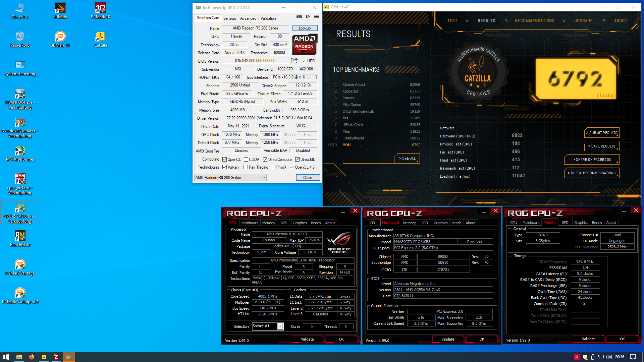Toggle the DirectCompute checkbox
The image size is (644, 362).
point(265,160)
